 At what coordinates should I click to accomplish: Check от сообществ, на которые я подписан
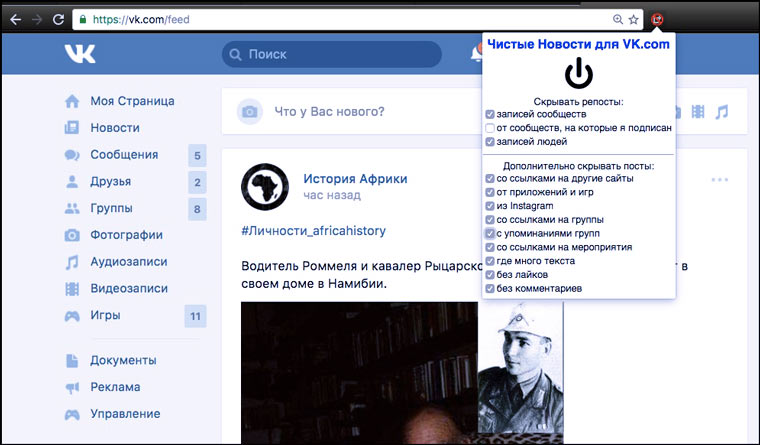(490, 128)
